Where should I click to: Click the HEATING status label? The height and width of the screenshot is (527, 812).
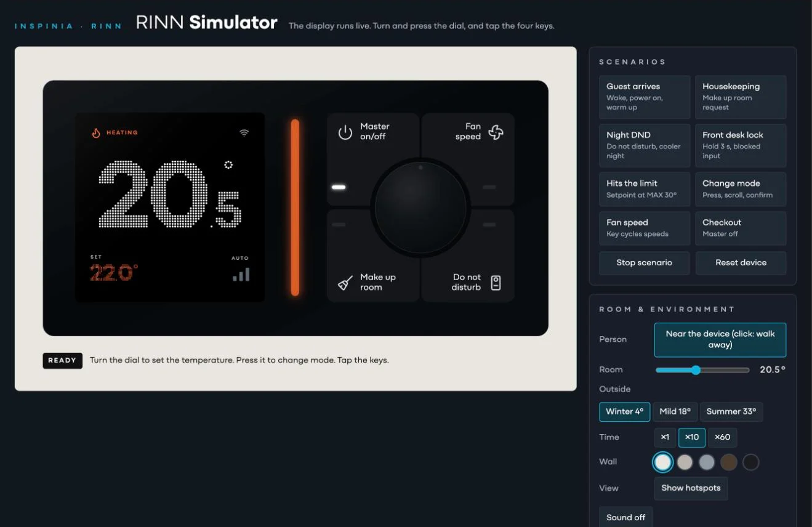[122, 132]
